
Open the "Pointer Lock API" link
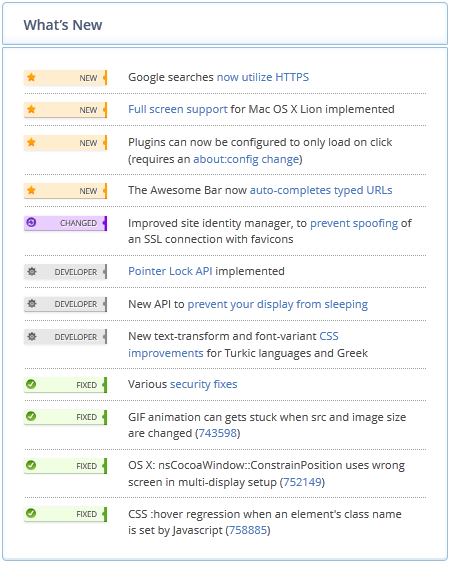tap(170, 271)
